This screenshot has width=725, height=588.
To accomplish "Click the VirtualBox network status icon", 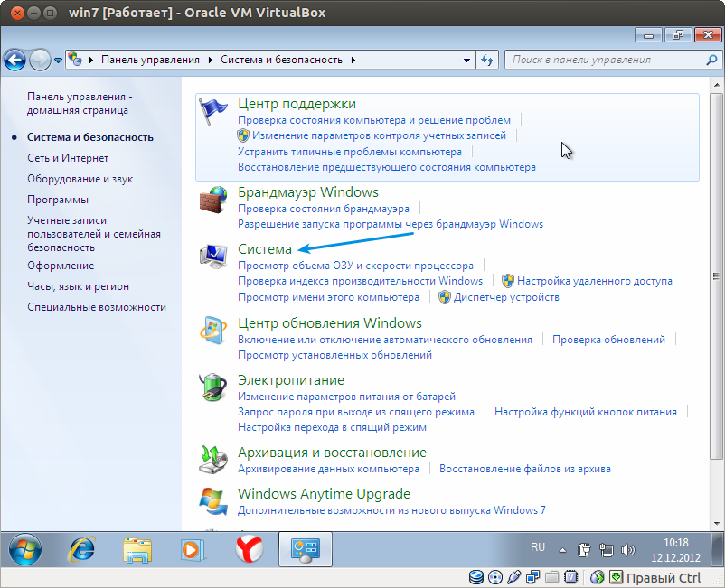I will tap(533, 577).
